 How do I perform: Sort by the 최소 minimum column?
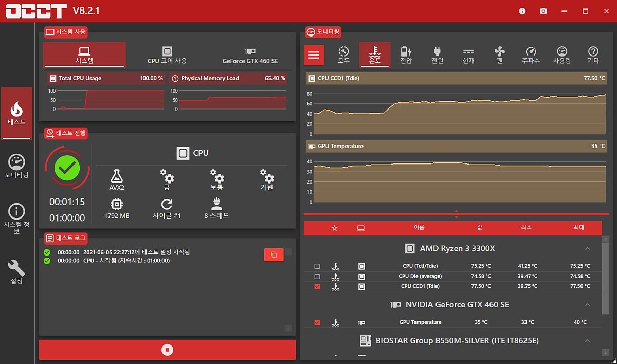[x=526, y=228]
